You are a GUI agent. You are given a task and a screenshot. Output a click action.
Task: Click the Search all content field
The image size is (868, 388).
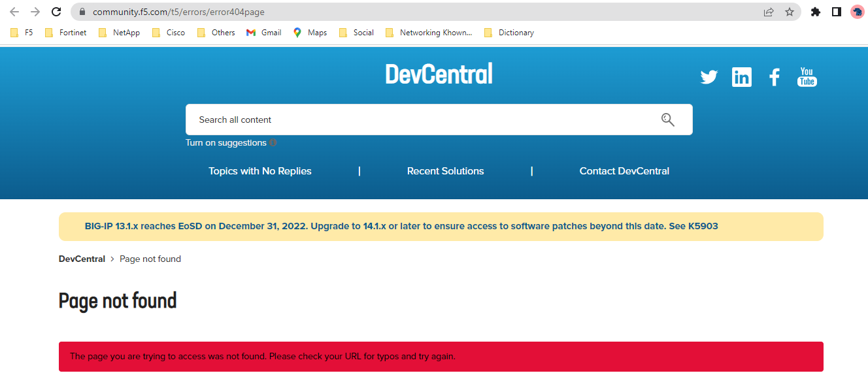pos(439,120)
